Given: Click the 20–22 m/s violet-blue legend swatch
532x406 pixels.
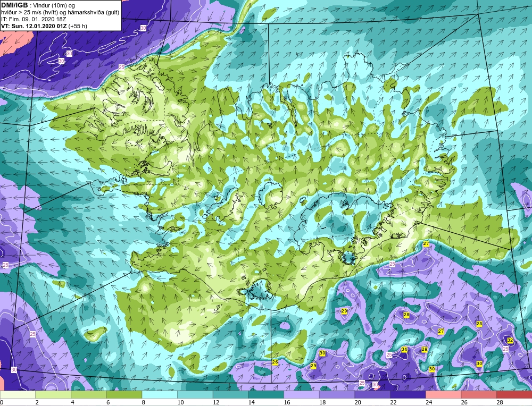Looking at the screenshot, I should [x=372, y=395].
